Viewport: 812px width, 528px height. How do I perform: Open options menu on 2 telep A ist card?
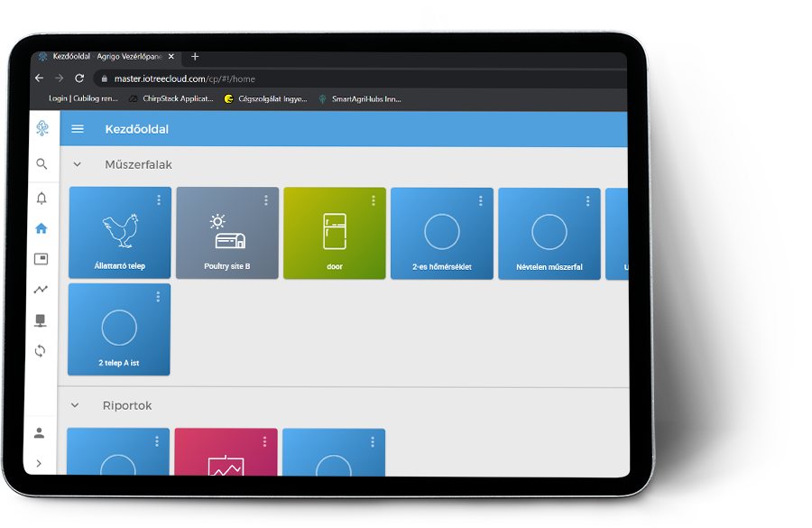[x=158, y=296]
